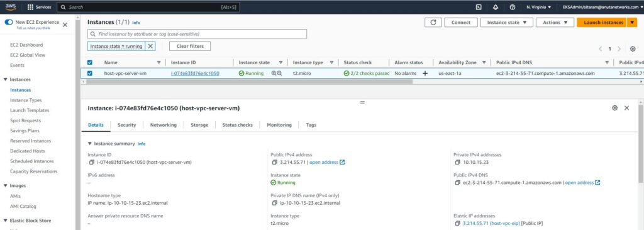Viewport: 644px width, 230px height.
Task: Copy the Public IPv4 DNS in summary
Action: point(458,182)
